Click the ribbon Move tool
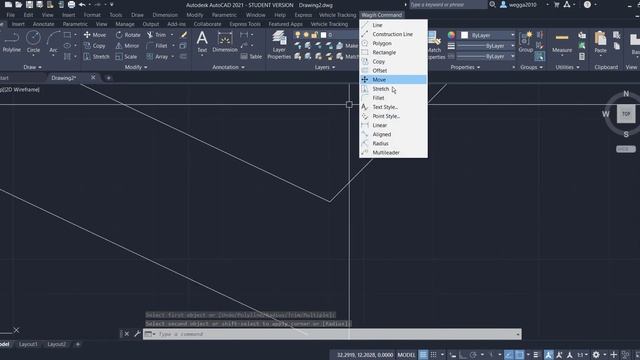640x360 pixels. click(x=95, y=35)
